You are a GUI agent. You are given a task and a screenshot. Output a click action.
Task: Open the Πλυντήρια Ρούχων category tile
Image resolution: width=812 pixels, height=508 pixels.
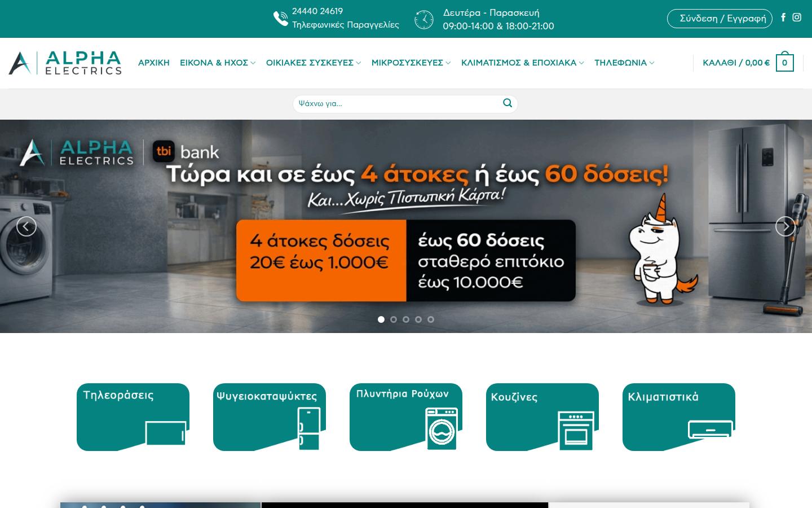click(x=406, y=417)
